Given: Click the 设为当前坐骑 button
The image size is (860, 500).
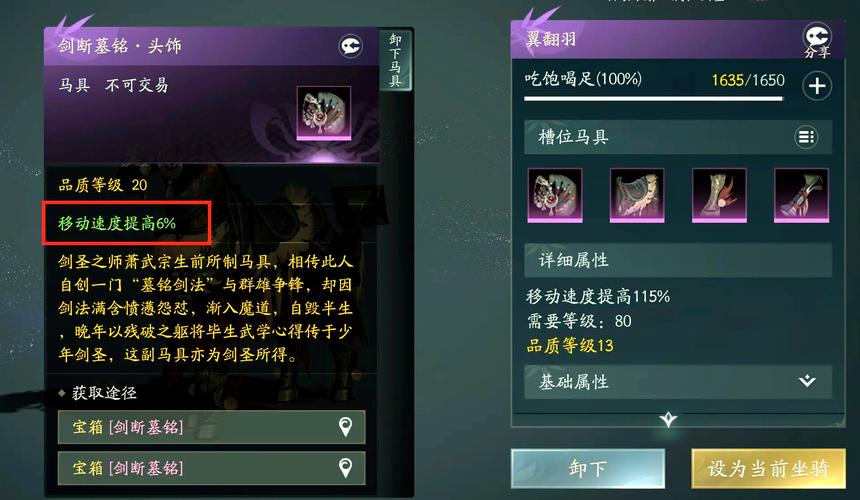Looking at the screenshot, I should tap(768, 469).
